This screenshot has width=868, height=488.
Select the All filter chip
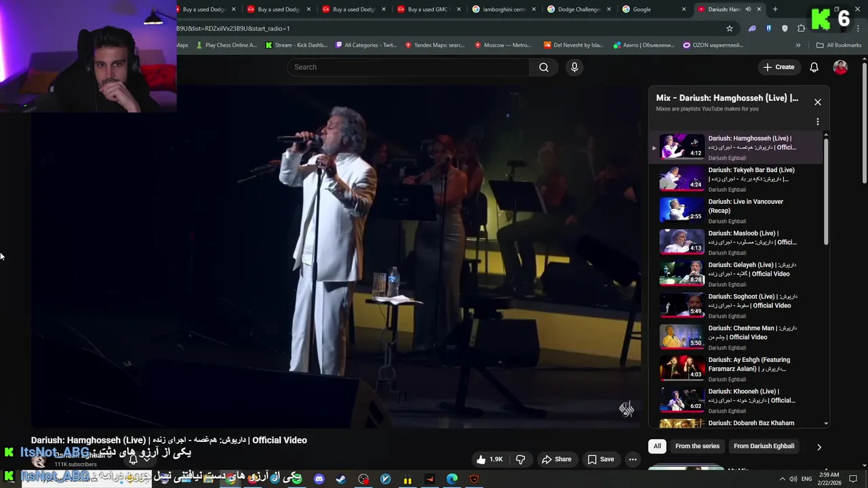657,446
